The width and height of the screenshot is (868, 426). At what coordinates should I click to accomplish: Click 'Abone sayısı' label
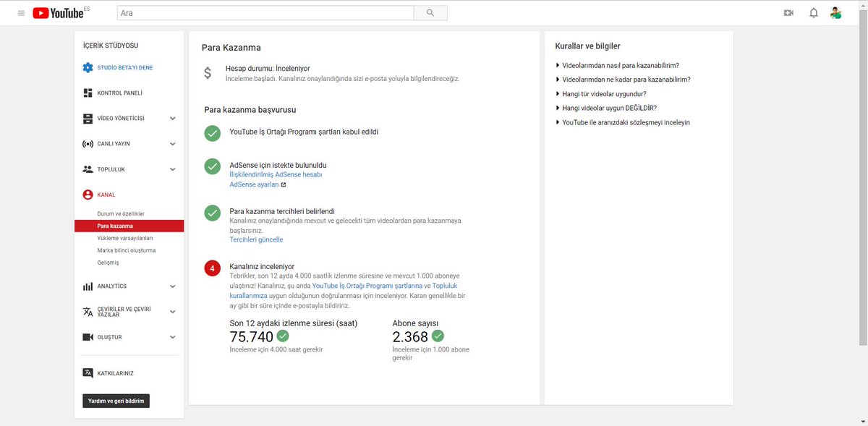[x=415, y=323]
